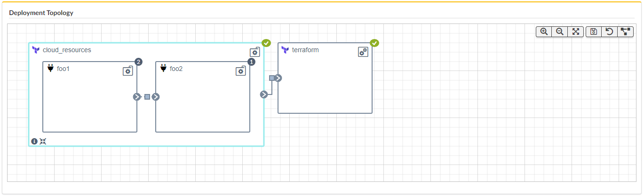Screen dimensions: 644x196
Task: Revert topology layout changes
Action: 609,31
